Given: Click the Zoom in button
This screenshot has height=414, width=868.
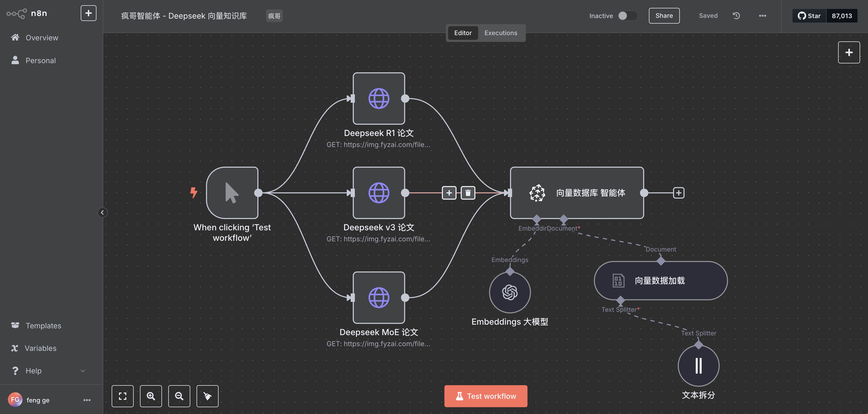Looking at the screenshot, I should point(151,396).
